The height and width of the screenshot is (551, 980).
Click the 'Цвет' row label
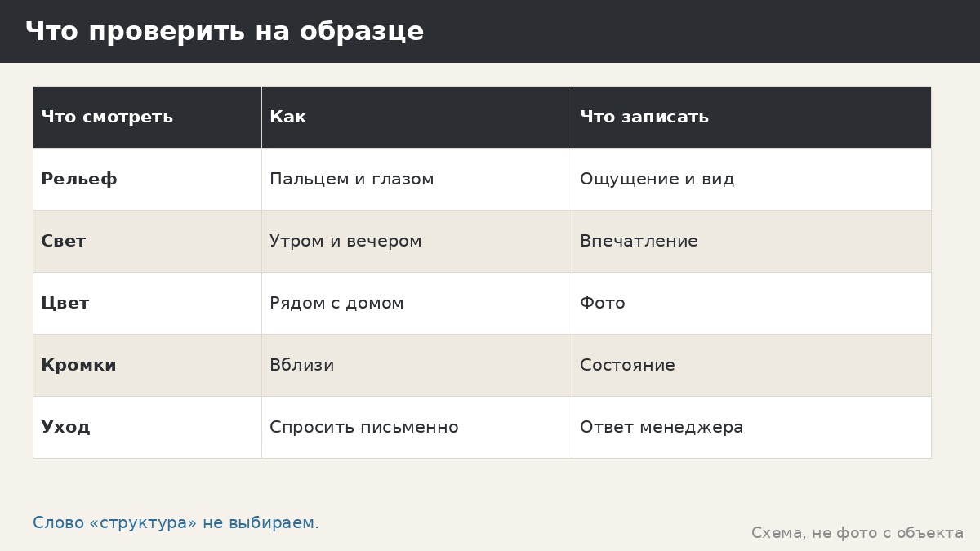pyautogui.click(x=147, y=303)
